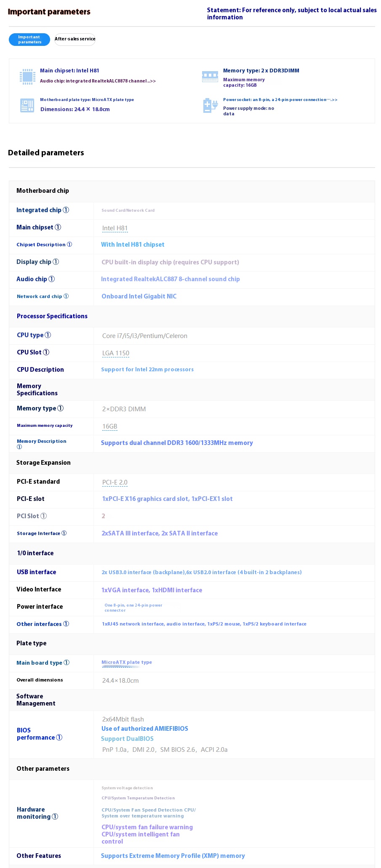381x868 pixels.
Task: Open the PCI-E 2.0 link
Action: pyautogui.click(x=115, y=482)
